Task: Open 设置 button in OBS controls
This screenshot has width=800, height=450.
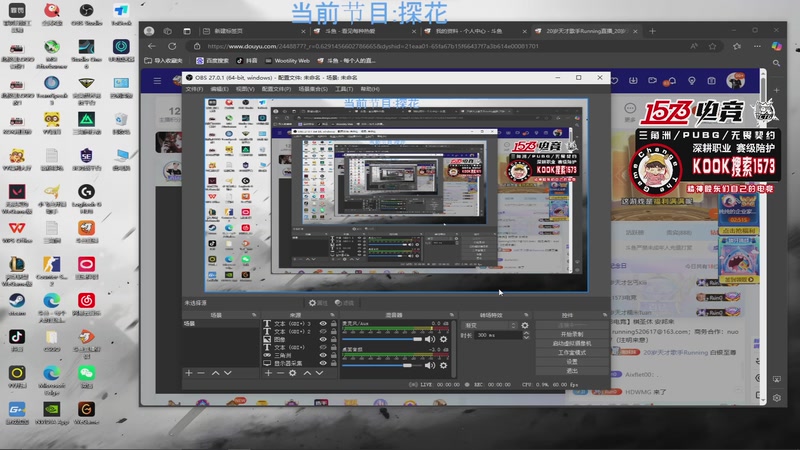Action: 572,362
